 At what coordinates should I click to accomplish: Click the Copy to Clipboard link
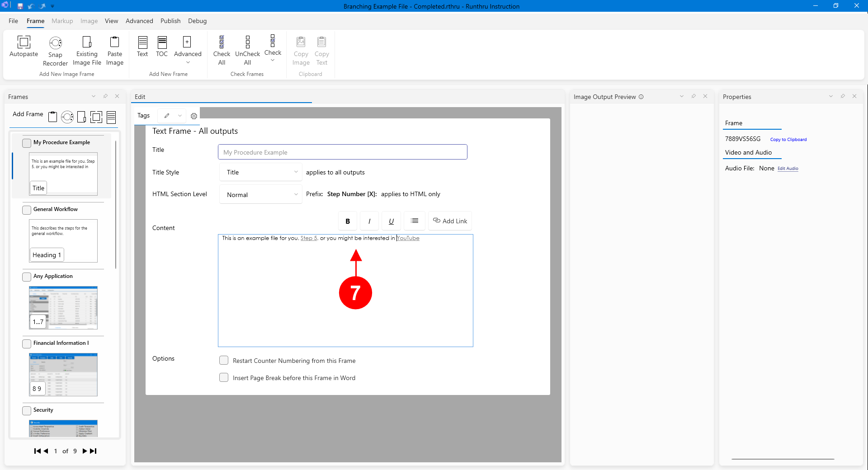coord(788,140)
